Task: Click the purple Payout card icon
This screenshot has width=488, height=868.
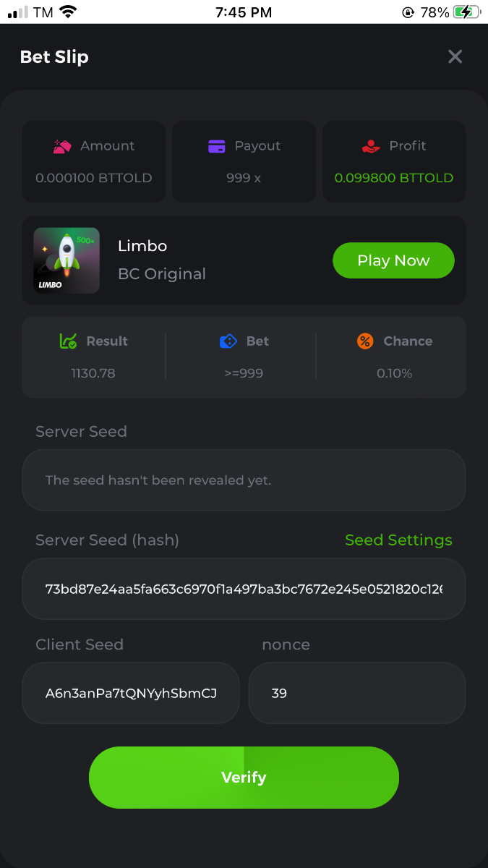Action: [x=216, y=146]
